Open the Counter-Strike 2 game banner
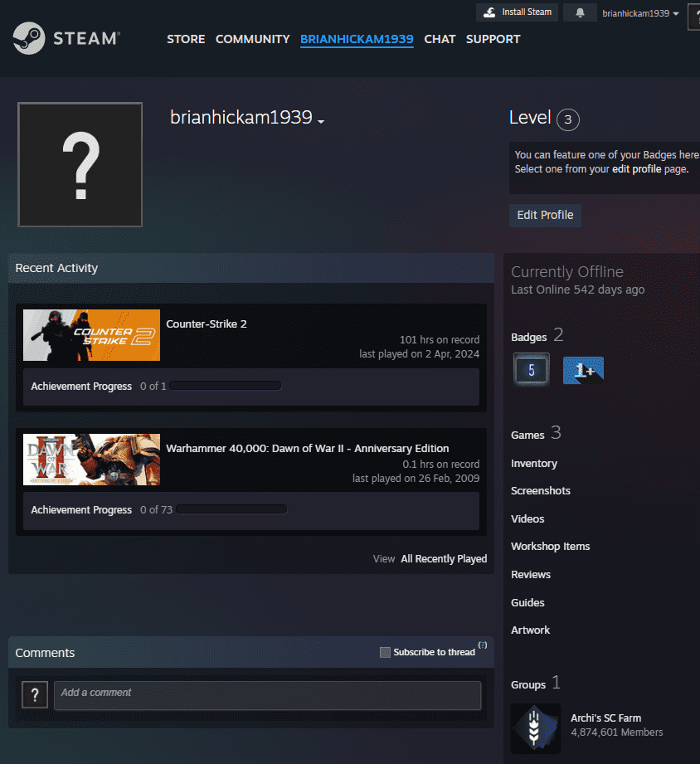 91,335
